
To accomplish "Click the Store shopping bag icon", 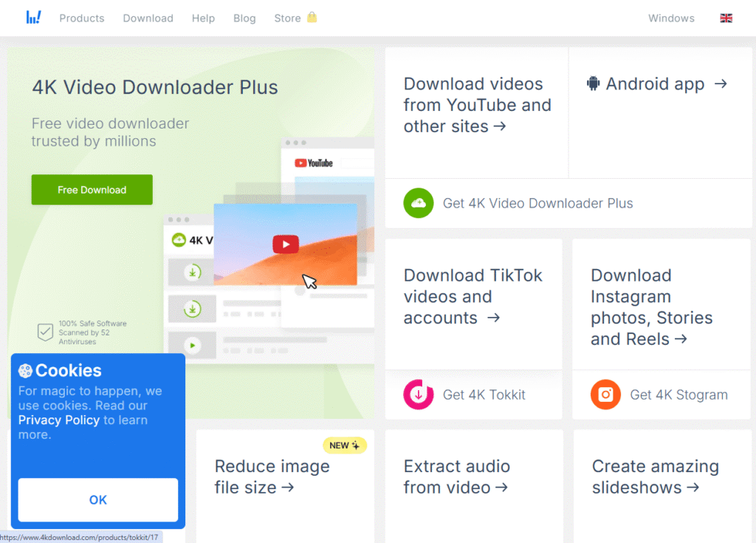I will click(312, 18).
